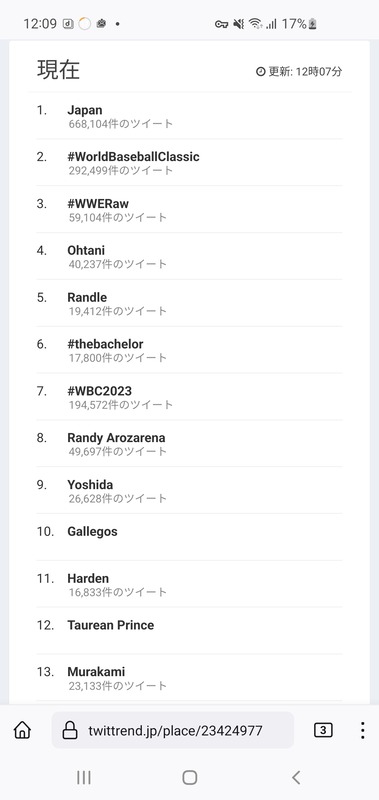The image size is (379, 800).
Task: Tap the padlock site security icon
Action: coord(70,731)
